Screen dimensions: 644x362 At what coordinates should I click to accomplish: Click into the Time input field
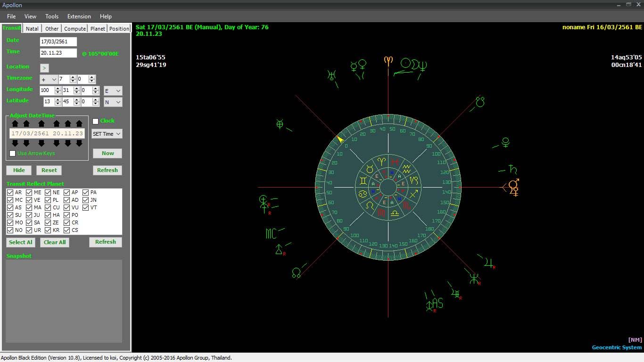58,53
